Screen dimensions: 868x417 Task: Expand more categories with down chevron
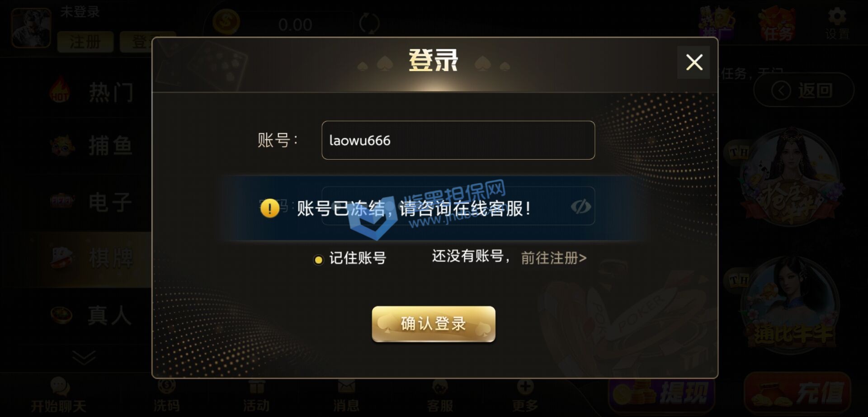[84, 357]
